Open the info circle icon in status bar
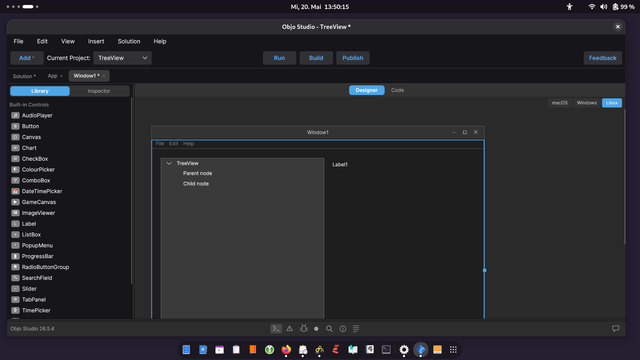The width and height of the screenshot is (640, 360). 343,329
